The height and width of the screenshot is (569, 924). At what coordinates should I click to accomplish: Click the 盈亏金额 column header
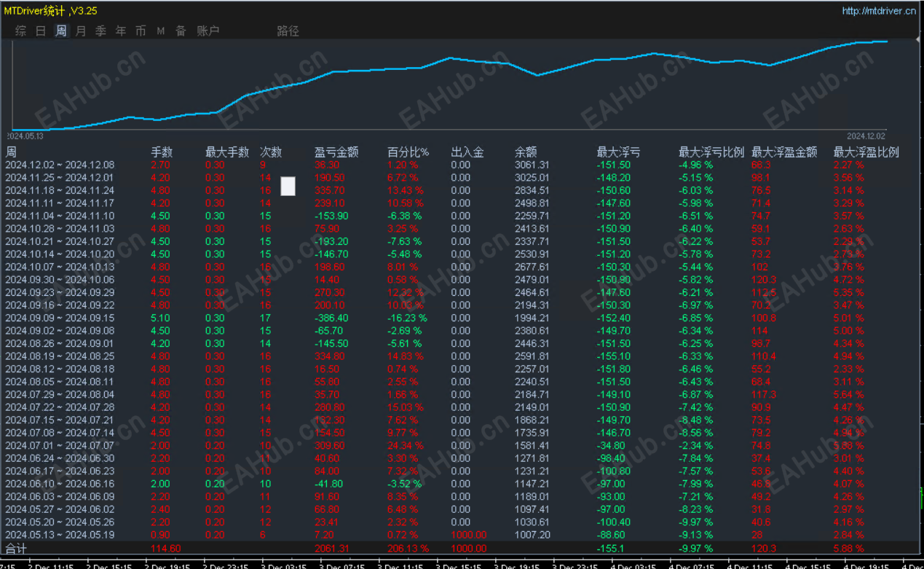(336, 152)
